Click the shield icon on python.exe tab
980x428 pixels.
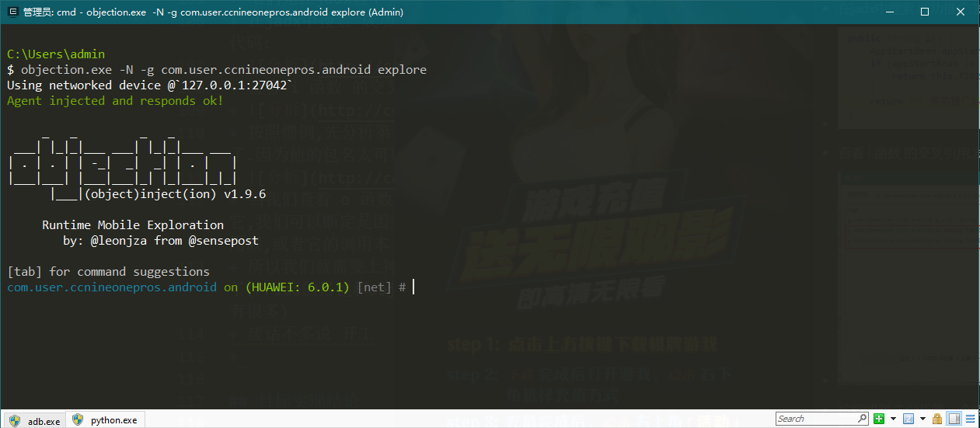point(78,420)
